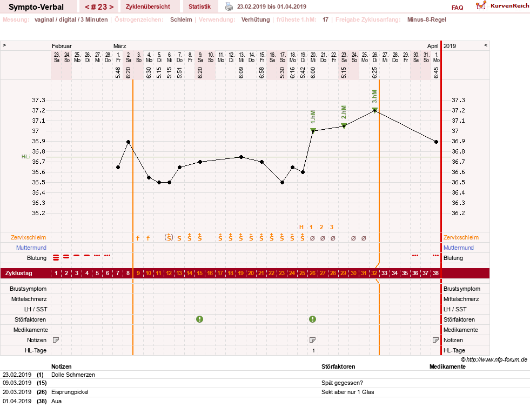
Task: Open the note icon on cycle day 1
Action: tap(56, 340)
